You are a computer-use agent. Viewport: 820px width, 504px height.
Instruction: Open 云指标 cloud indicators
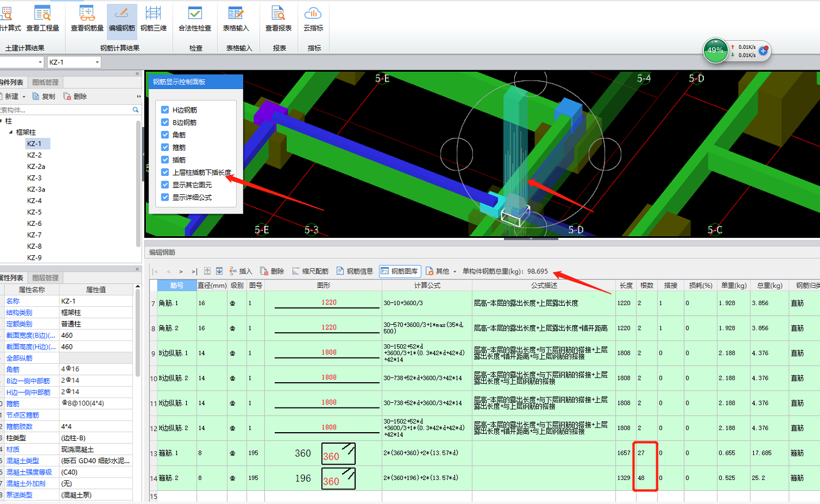pos(313,18)
